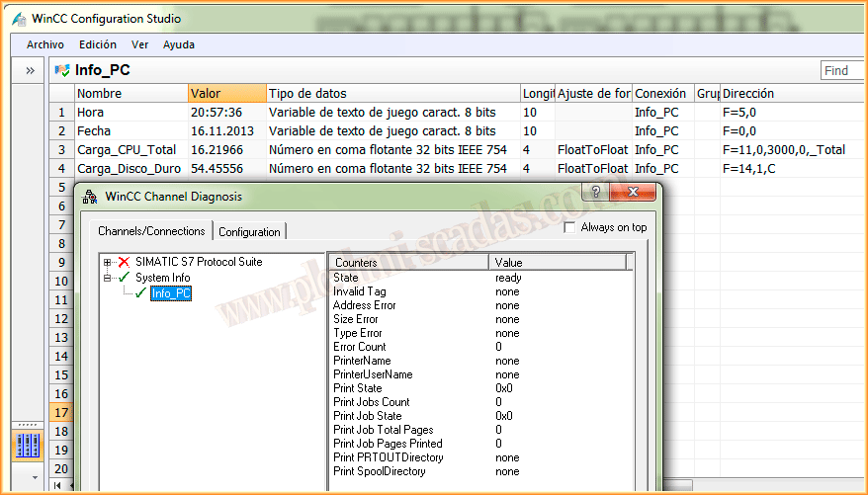Click green checkmark icon beside System Info
This screenshot has width=868, height=495.
(124, 278)
